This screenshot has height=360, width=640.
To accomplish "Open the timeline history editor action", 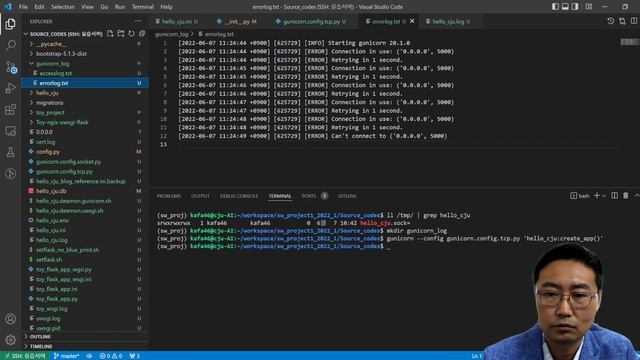I will click(611, 21).
